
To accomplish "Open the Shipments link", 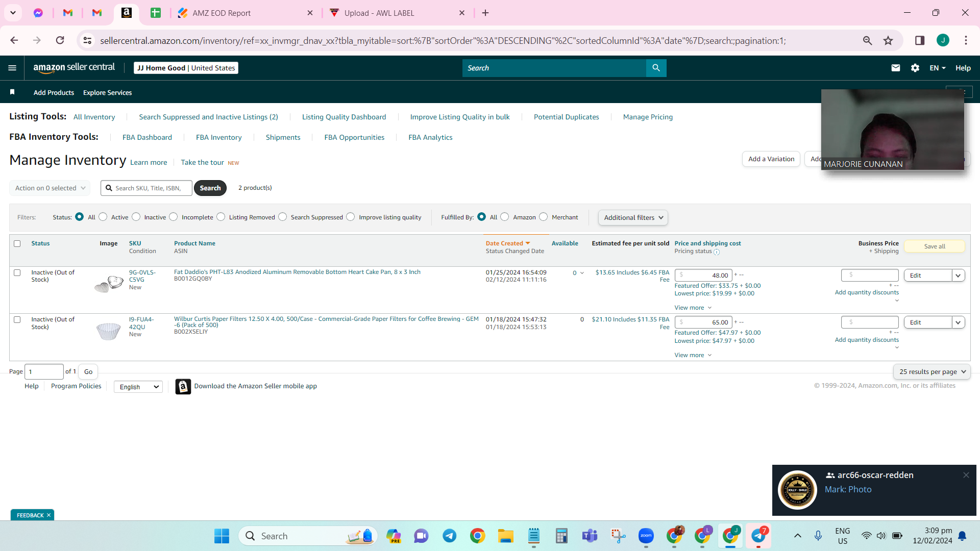I will click(283, 137).
